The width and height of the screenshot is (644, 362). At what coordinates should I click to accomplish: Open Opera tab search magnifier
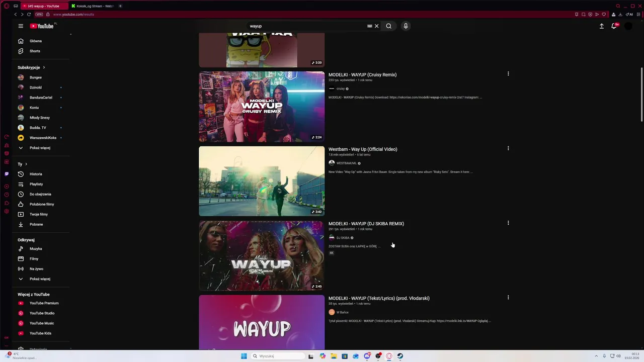tap(618, 6)
